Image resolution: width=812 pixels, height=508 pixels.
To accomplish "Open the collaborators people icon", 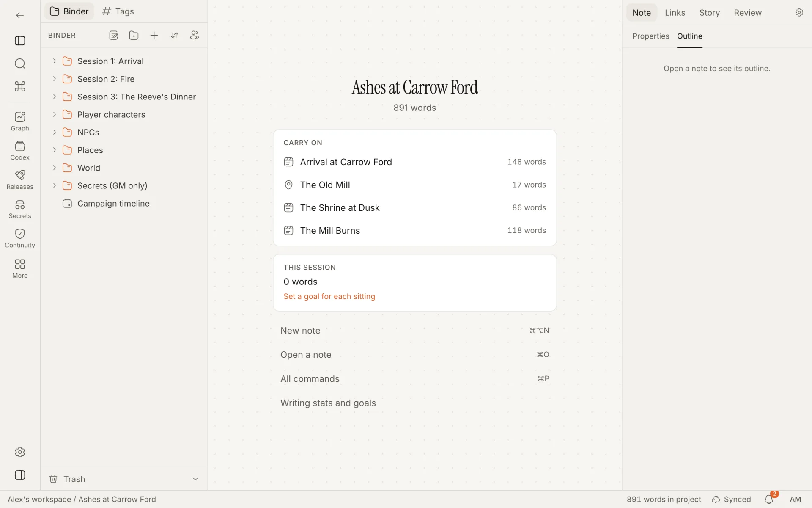I will (195, 36).
